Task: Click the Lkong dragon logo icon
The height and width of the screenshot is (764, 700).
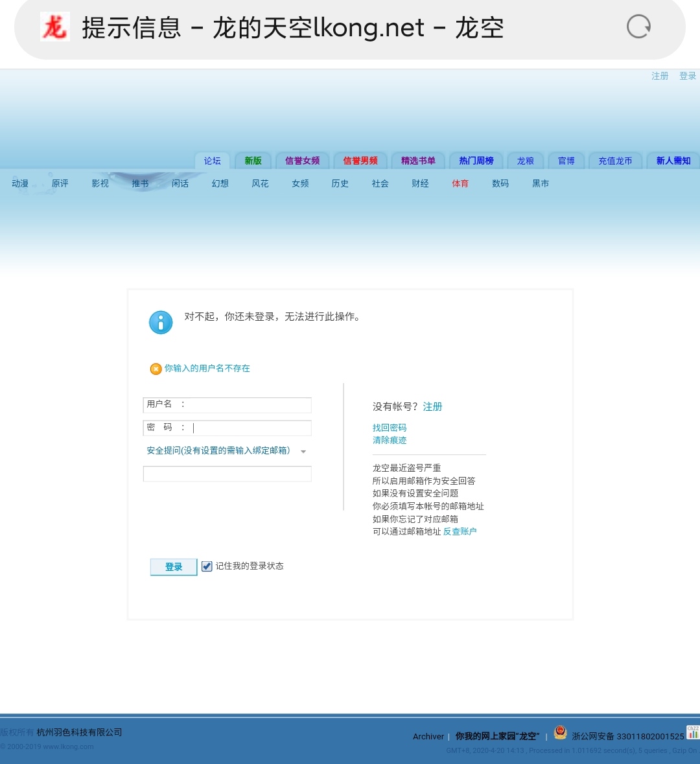Action: [54, 28]
